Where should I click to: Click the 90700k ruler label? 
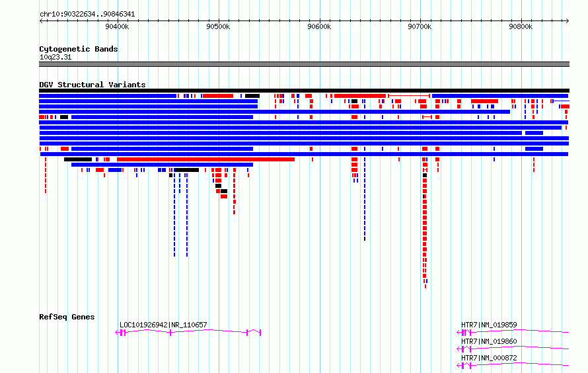point(420,26)
